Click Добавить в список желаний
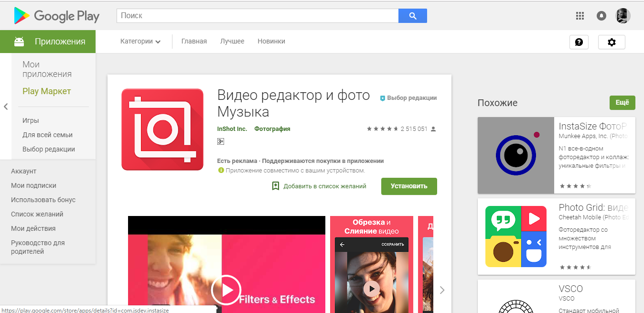644x313 pixels. point(325,186)
